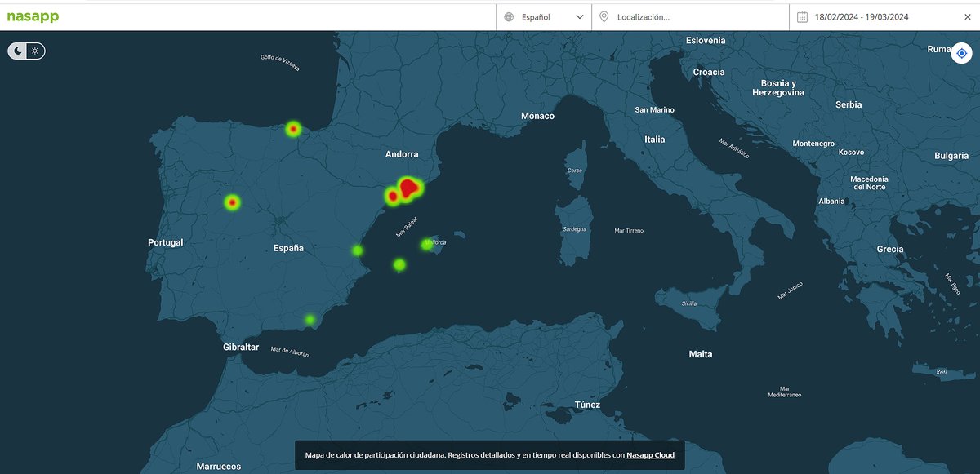Click the Sicilia island label
This screenshot has height=474, width=980.
[x=690, y=303]
